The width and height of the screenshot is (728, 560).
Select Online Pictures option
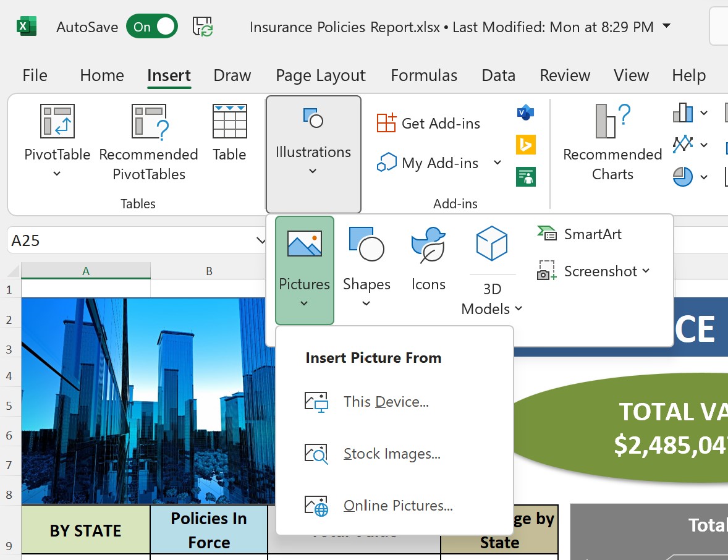tap(397, 506)
